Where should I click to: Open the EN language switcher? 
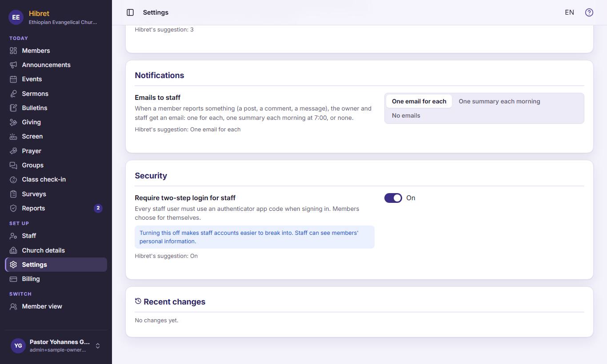569,12
